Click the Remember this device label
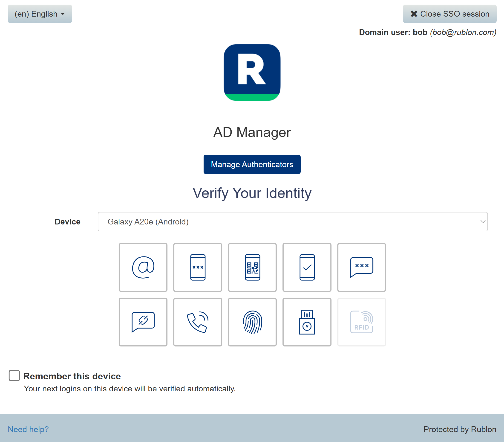Viewport: 504px width, 442px height. [x=72, y=376]
